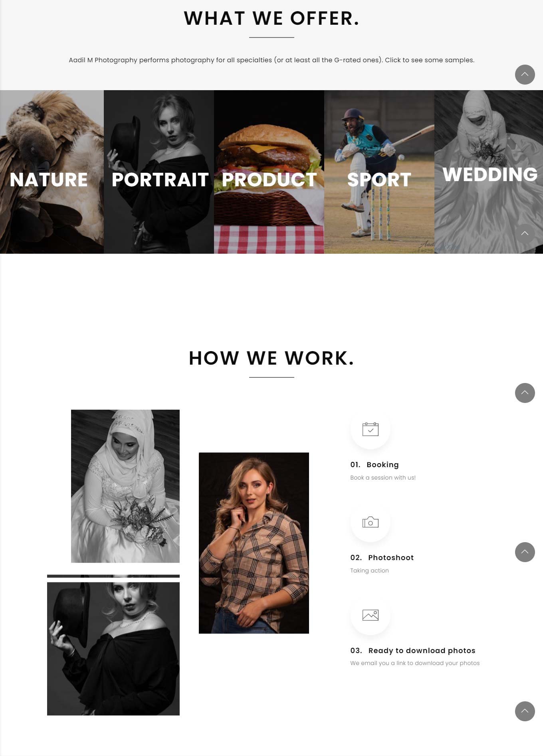
Task: Click the 02. Photoshoot step title
Action: 382,558
